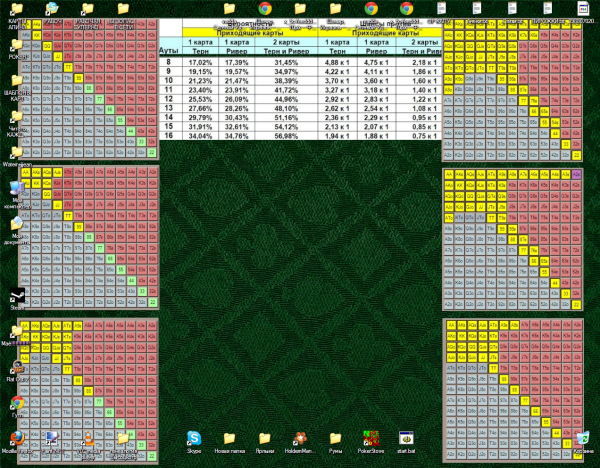Select the Руны folder icon
Image resolution: width=600 pixels, height=468 pixels.
[x=335, y=438]
